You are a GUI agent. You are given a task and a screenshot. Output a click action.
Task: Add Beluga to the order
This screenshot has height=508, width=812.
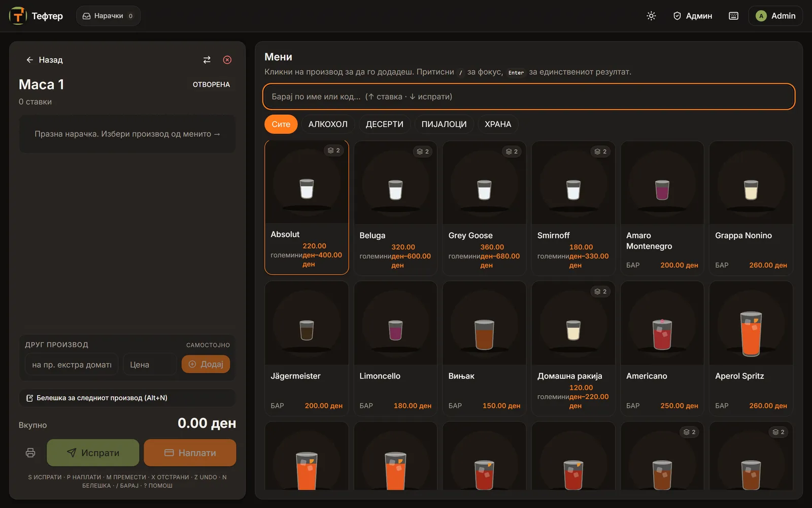point(395,208)
